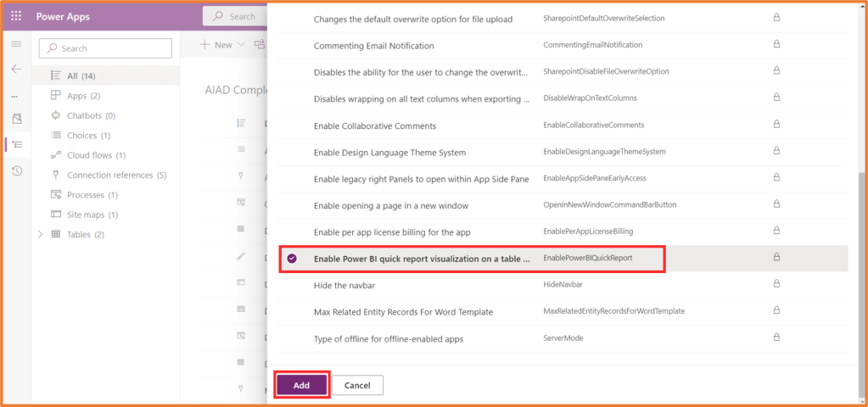
Task: Click the back arrow in left rail
Action: click(x=16, y=69)
